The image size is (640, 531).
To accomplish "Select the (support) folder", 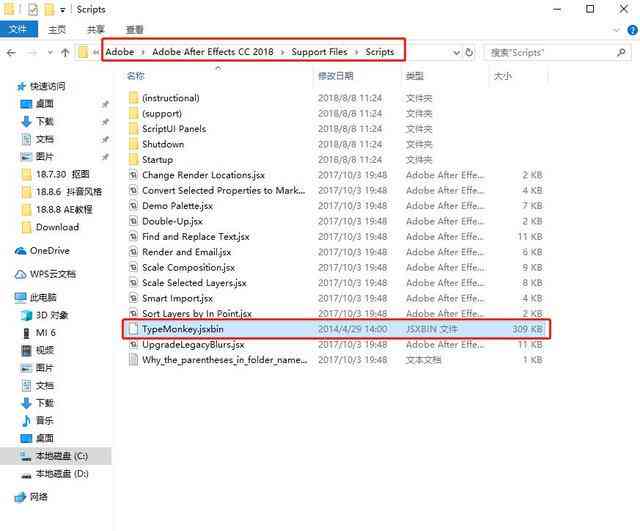I will [x=162, y=113].
